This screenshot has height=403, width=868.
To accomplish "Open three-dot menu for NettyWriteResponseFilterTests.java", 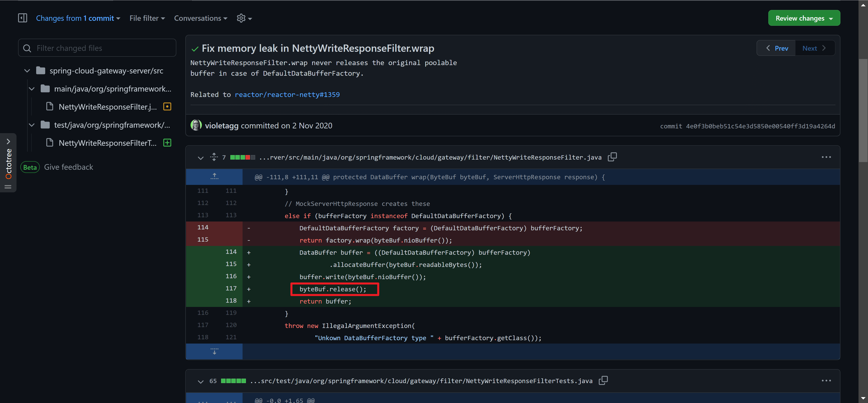I will tap(826, 381).
